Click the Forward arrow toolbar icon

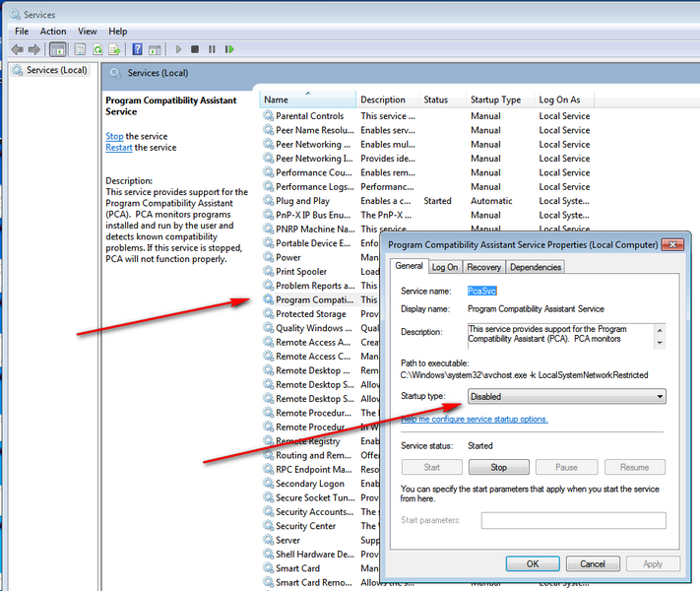click(x=33, y=49)
